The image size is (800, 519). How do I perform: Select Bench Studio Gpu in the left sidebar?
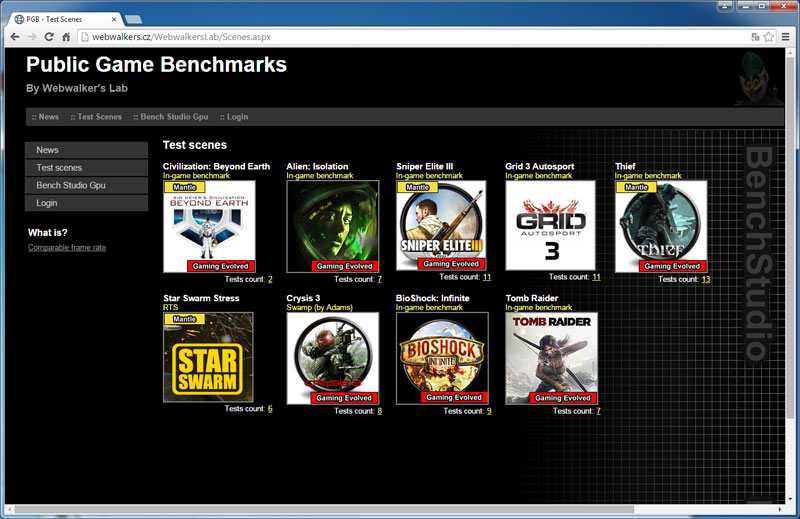pyautogui.click(x=87, y=185)
